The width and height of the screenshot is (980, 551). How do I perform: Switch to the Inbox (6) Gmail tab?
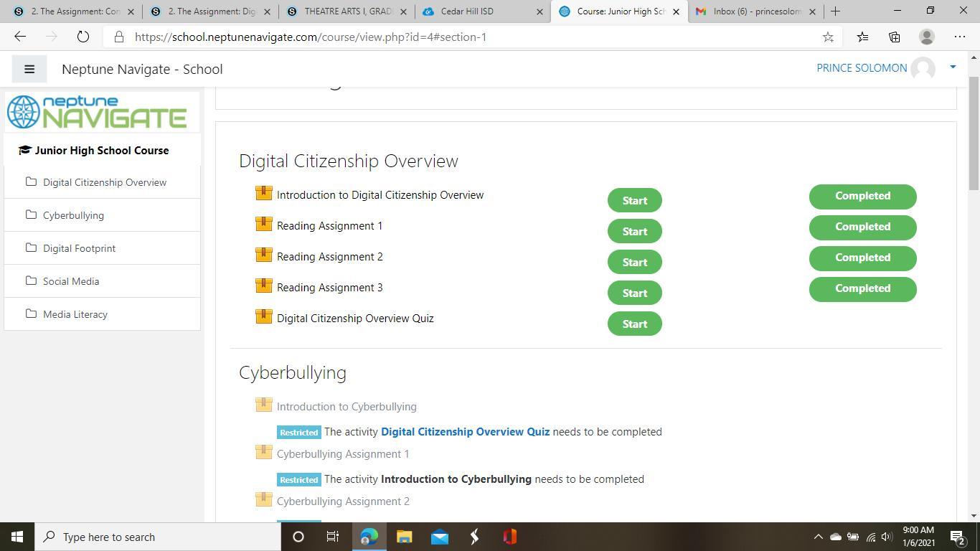click(x=755, y=11)
